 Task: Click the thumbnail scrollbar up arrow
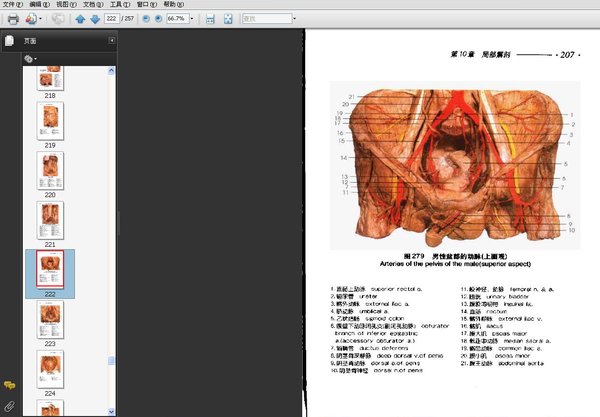pyautogui.click(x=111, y=70)
